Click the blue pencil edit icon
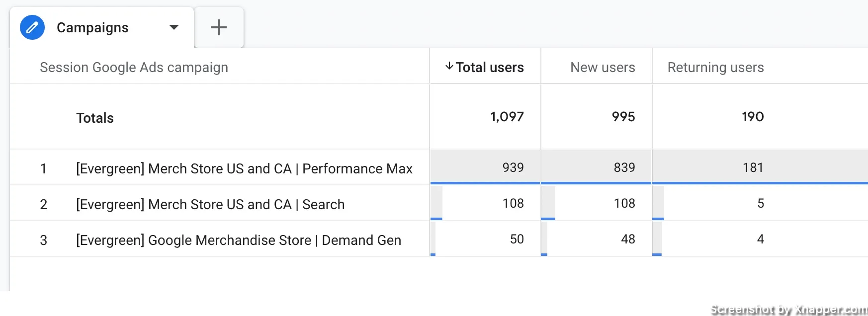The height and width of the screenshot is (316, 868). [32, 27]
